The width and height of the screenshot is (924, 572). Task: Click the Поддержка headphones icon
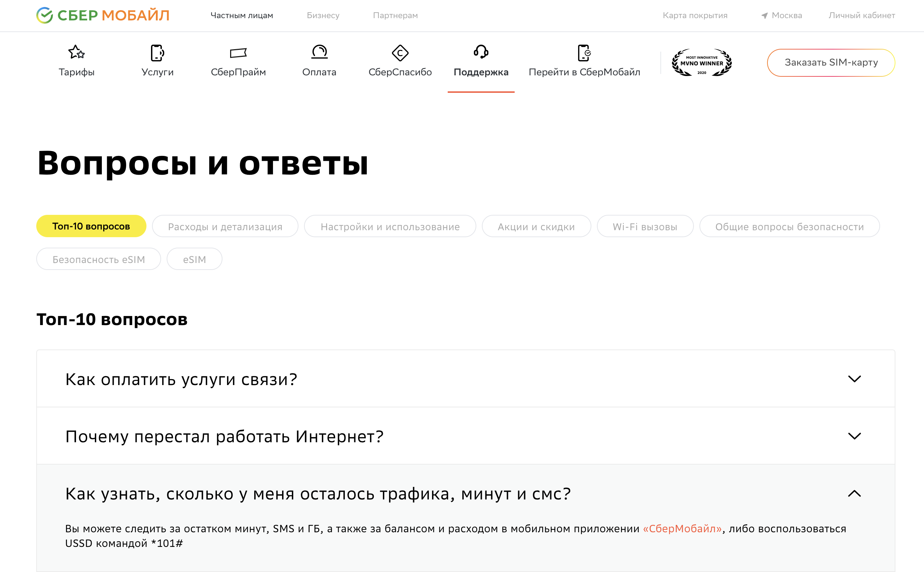click(x=481, y=53)
